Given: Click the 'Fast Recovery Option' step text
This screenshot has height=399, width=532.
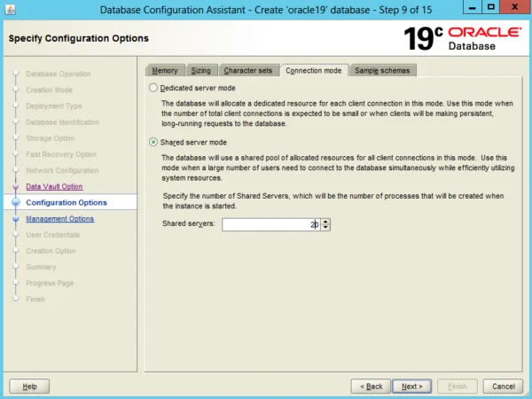Looking at the screenshot, I should pyautogui.click(x=61, y=154).
